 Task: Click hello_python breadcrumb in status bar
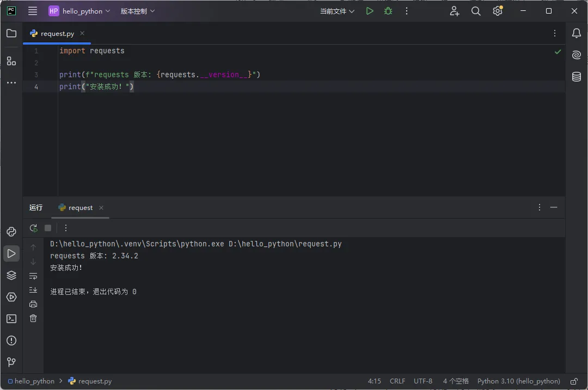(x=32, y=381)
